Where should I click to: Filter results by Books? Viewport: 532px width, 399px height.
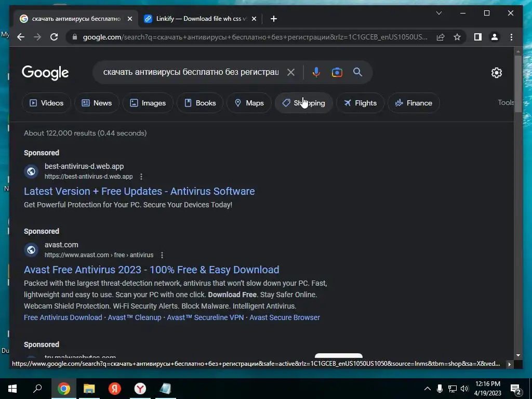[x=200, y=103]
